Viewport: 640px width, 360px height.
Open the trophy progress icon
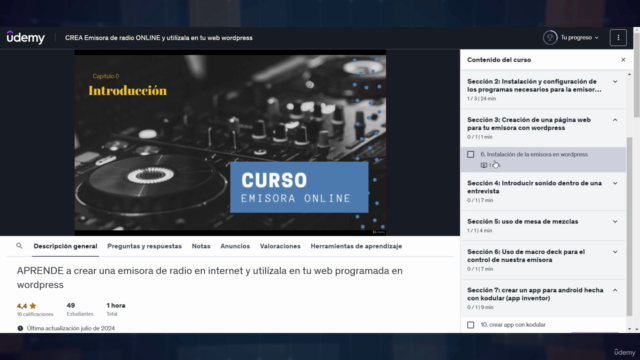click(550, 38)
